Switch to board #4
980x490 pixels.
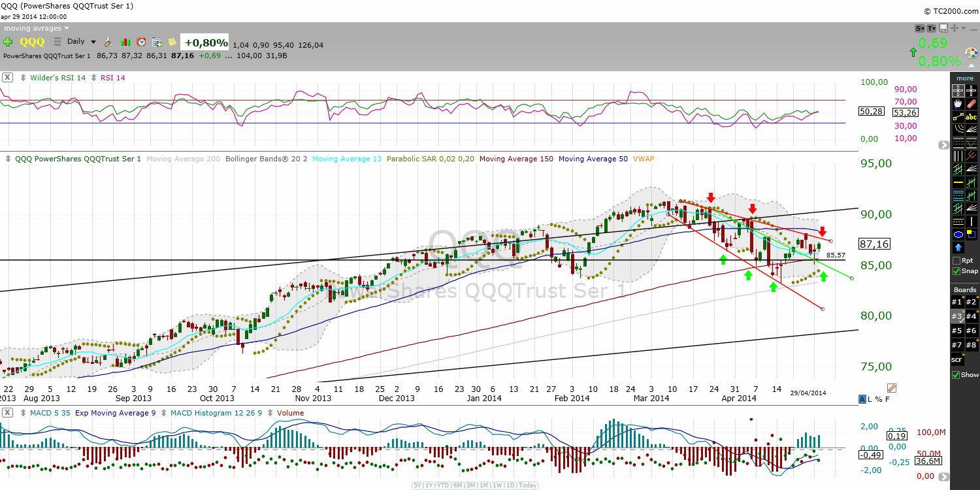[x=971, y=316]
